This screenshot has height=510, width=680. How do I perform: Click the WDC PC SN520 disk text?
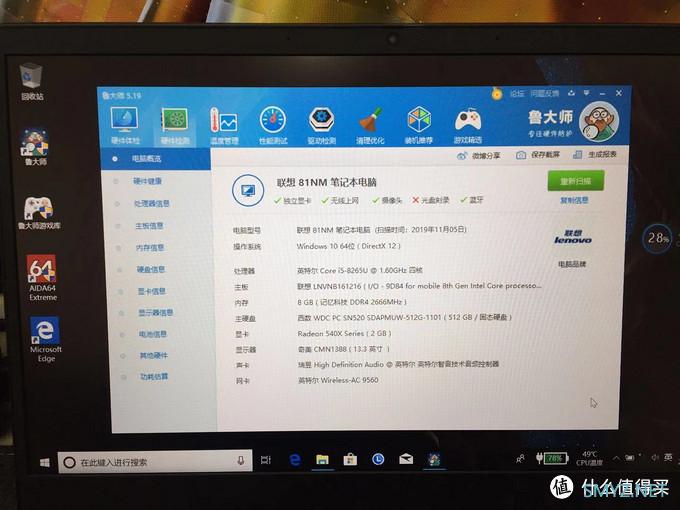(405, 317)
